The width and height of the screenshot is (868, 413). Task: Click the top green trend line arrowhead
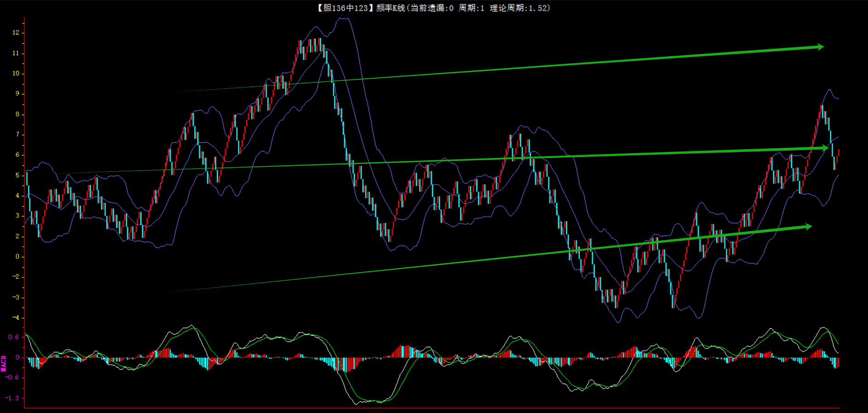(x=820, y=47)
